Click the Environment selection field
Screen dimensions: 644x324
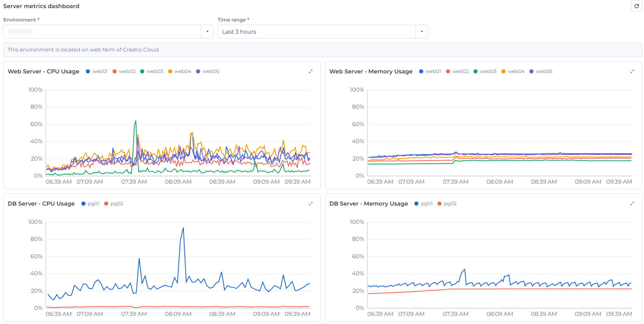pyautogui.click(x=102, y=32)
